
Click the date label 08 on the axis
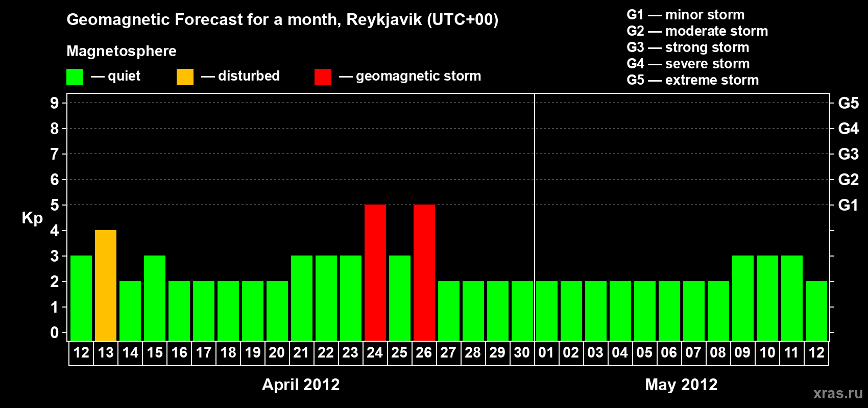point(718,352)
